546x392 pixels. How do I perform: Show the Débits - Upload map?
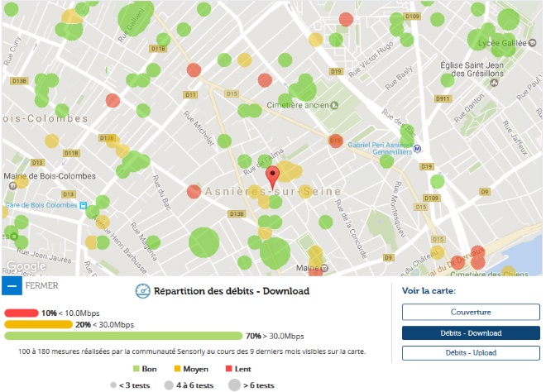pyautogui.click(x=470, y=353)
